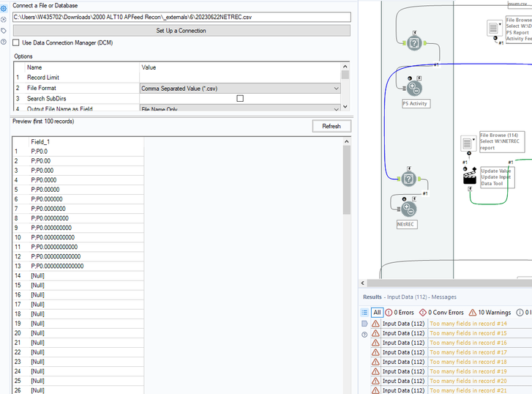The width and height of the screenshot is (532, 394).
Task: Select File Browse (114) annotation text
Action: point(502,141)
